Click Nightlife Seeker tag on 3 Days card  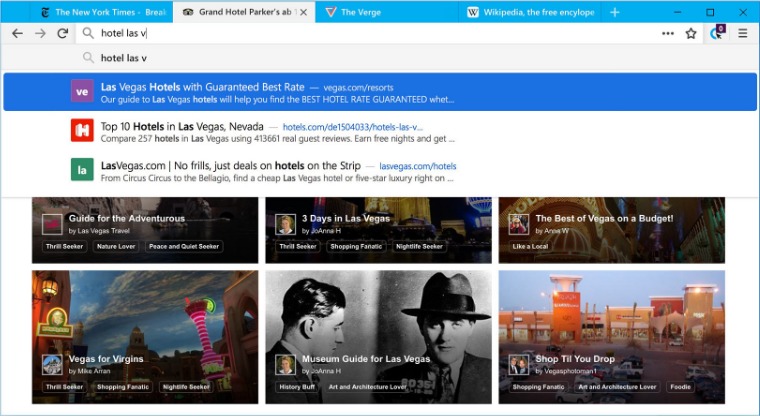(x=419, y=246)
